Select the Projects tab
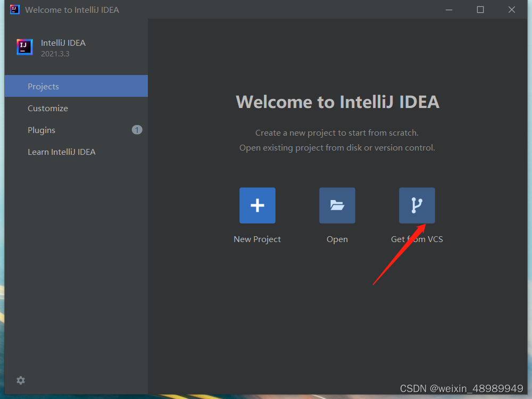 coord(76,86)
